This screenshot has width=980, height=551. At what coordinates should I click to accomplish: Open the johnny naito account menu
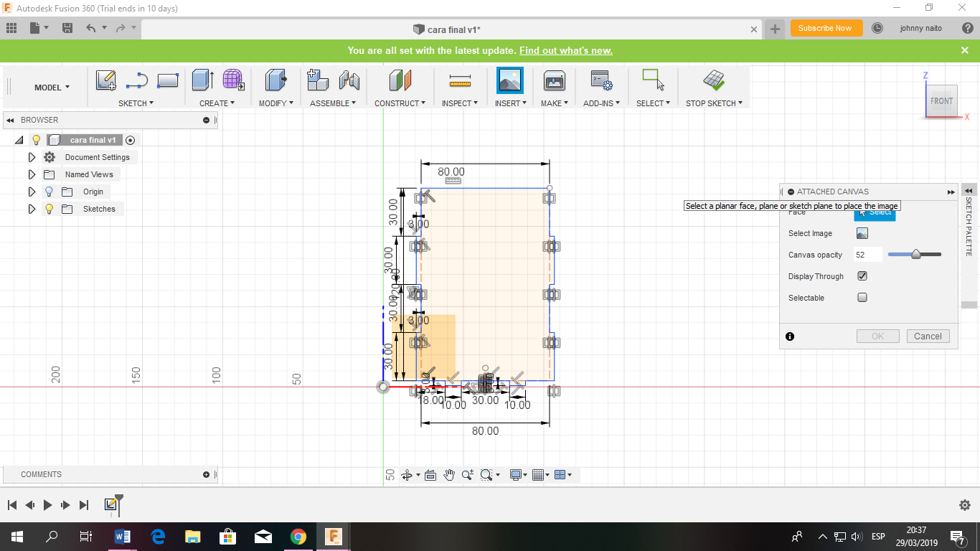[920, 28]
